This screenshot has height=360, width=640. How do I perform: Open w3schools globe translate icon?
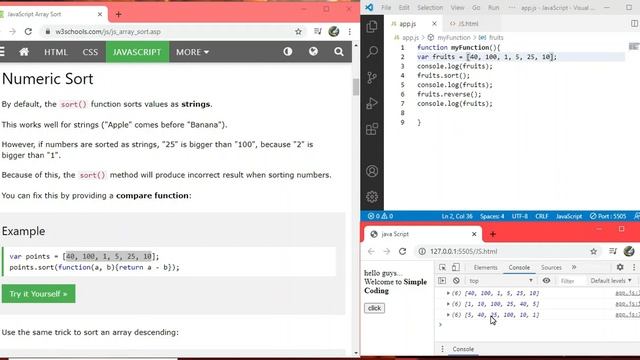point(313,51)
